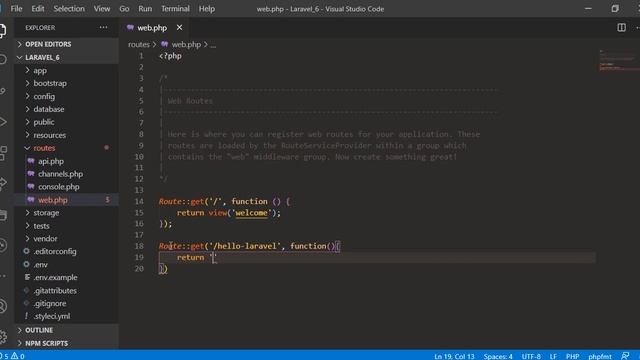
Task: Click the PHP icon in breadcrumb
Action: point(164,44)
